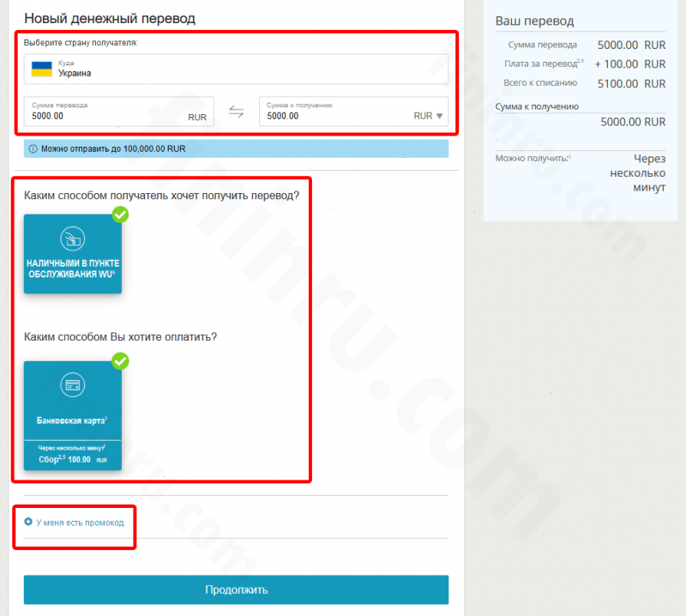The image size is (686, 616).
Task: Click the Ваш перевод summary heading
Action: [534, 21]
